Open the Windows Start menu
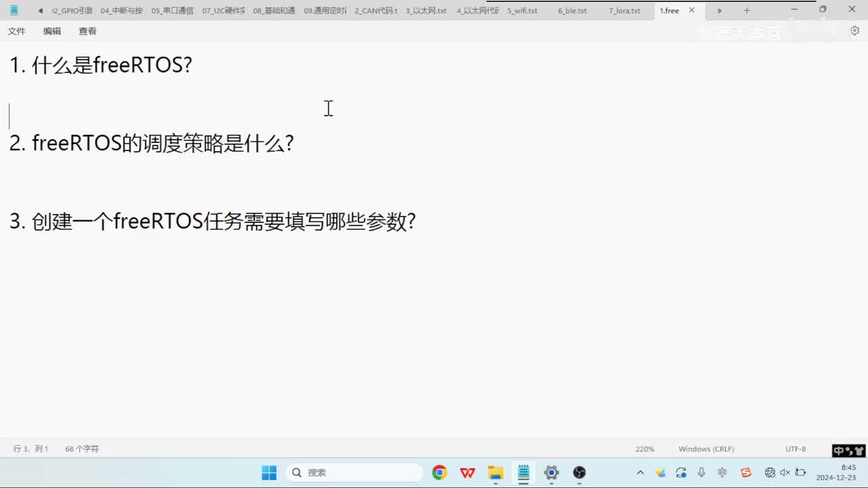Screen dimensions: 868x488 269,472
